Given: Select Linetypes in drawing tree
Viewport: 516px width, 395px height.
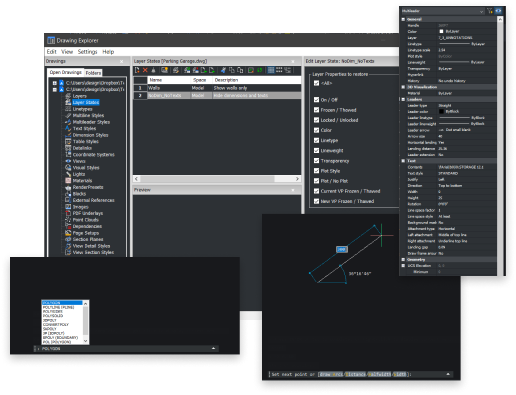Looking at the screenshot, I should [82, 109].
